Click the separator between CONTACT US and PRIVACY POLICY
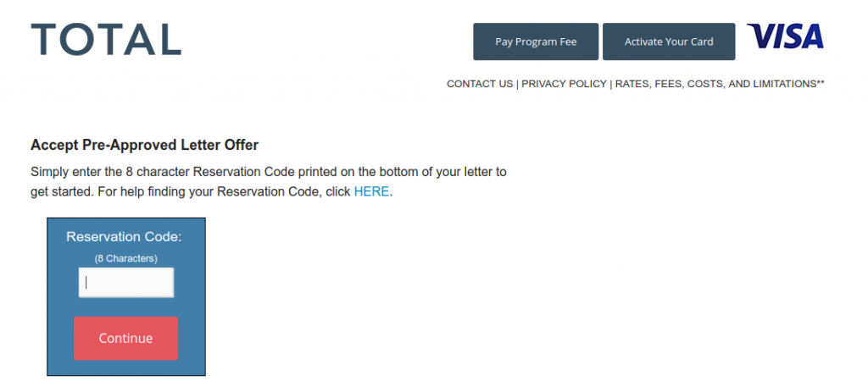Viewport: 868px width, 392px height. [517, 84]
